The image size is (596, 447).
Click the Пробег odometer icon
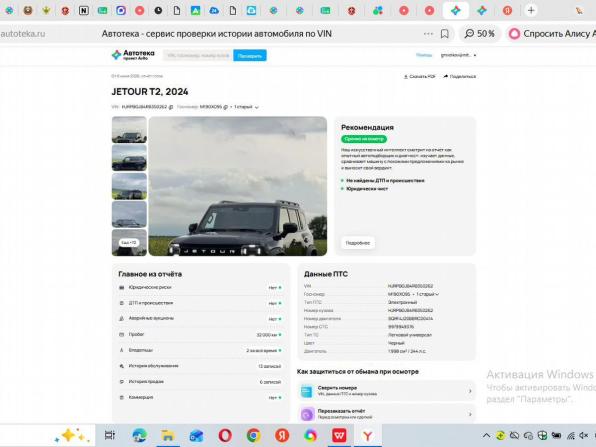pyautogui.click(x=122, y=334)
